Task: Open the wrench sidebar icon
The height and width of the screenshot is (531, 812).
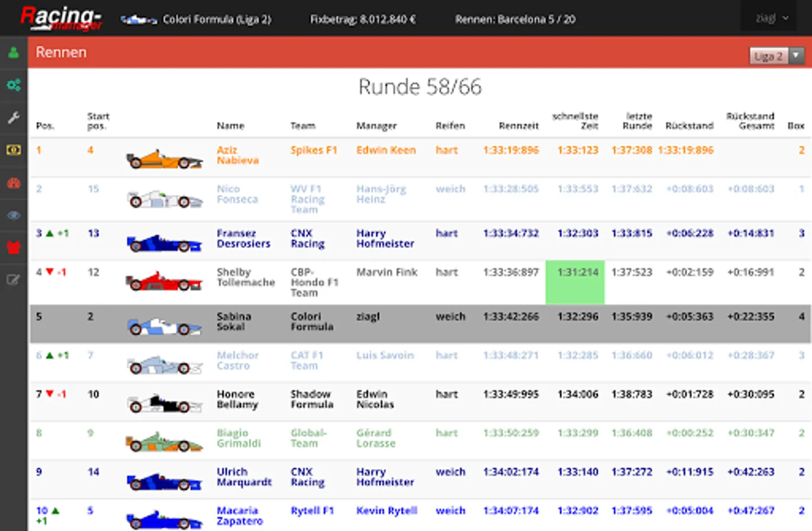Action: (x=14, y=117)
